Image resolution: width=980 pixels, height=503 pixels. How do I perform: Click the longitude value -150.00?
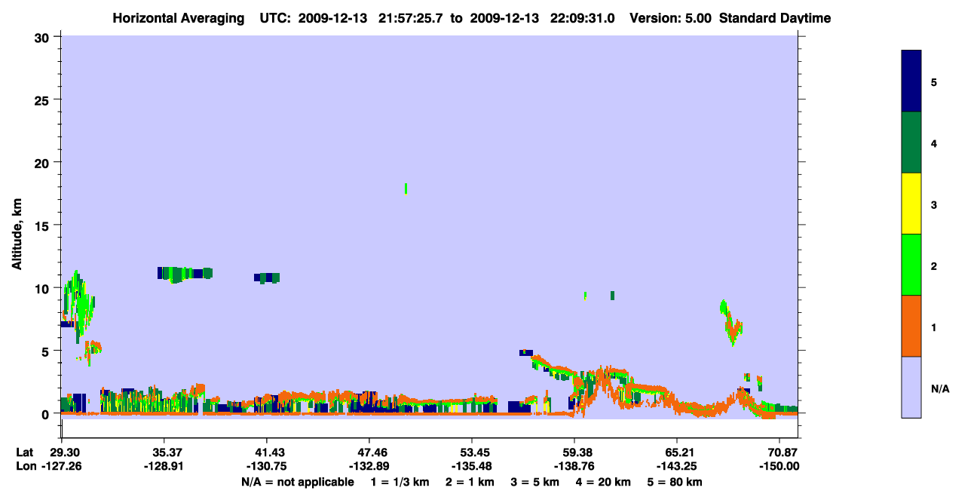point(781,466)
